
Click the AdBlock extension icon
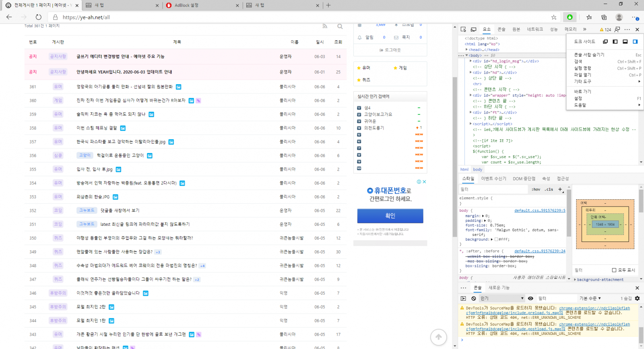click(570, 17)
